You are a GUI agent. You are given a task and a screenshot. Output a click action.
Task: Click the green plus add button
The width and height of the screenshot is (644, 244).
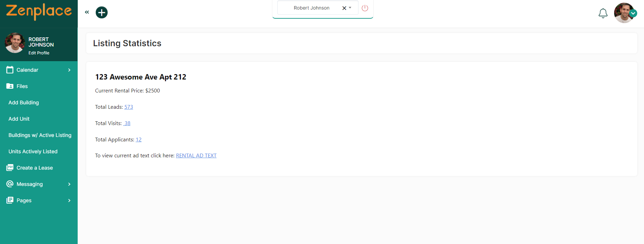coord(102,13)
